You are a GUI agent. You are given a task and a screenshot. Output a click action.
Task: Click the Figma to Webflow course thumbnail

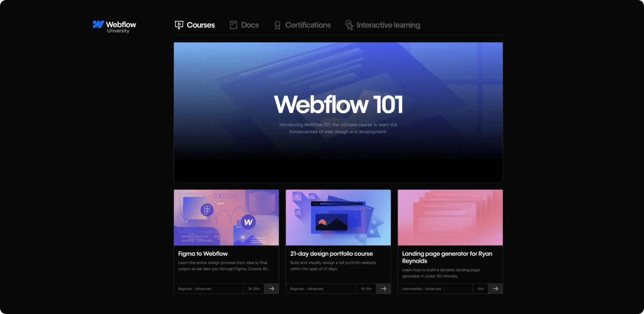click(226, 217)
